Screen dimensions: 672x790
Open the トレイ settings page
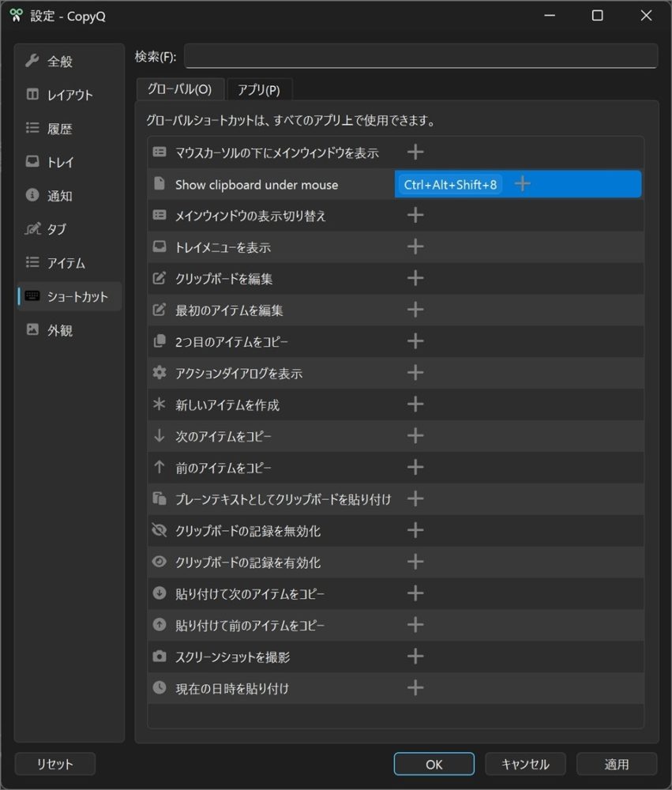click(69, 162)
